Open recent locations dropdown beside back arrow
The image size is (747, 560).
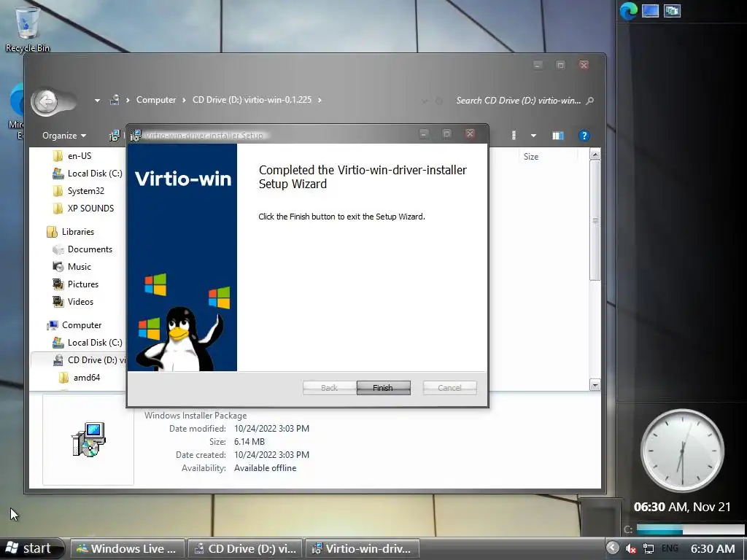(x=97, y=101)
